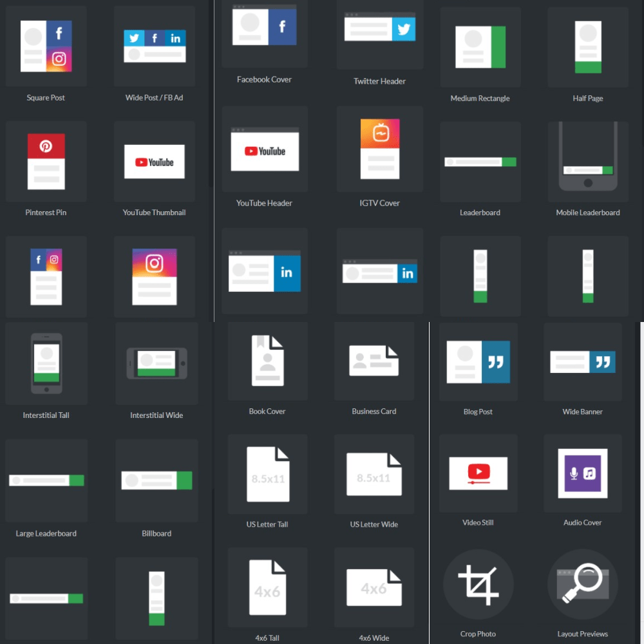Choose the Blog Post template
Screen dimensions: 644x644
[478, 362]
